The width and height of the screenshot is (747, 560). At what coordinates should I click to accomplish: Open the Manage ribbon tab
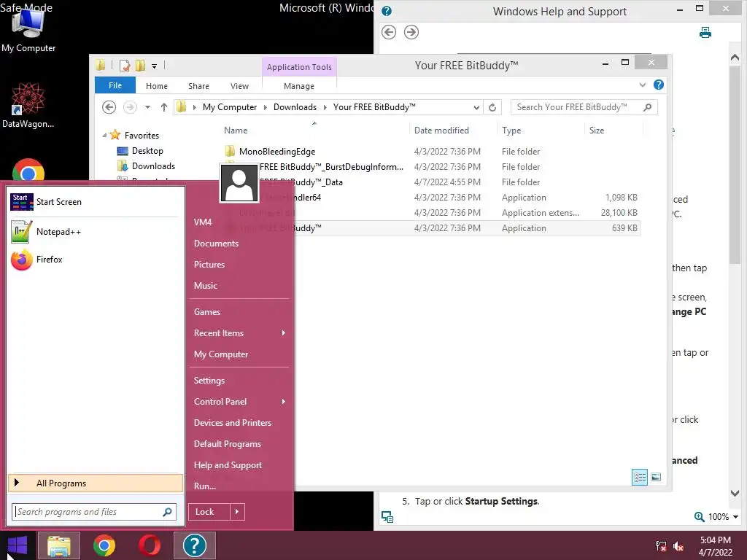[x=298, y=86]
